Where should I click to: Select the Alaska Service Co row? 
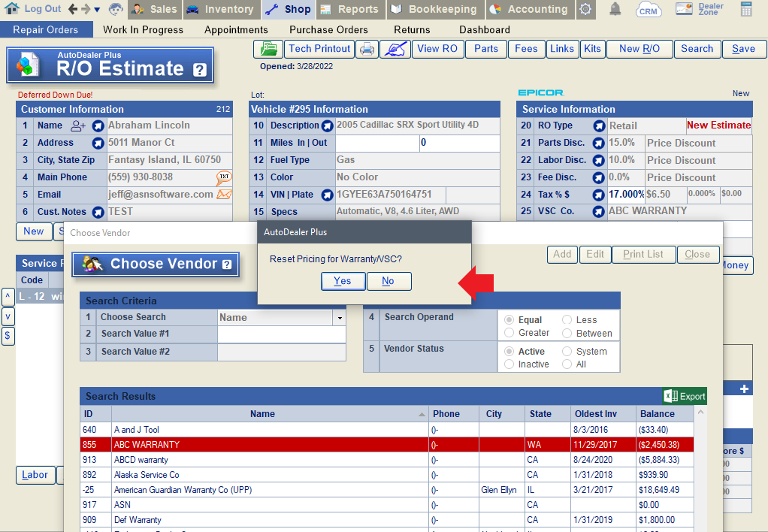tap(387, 475)
